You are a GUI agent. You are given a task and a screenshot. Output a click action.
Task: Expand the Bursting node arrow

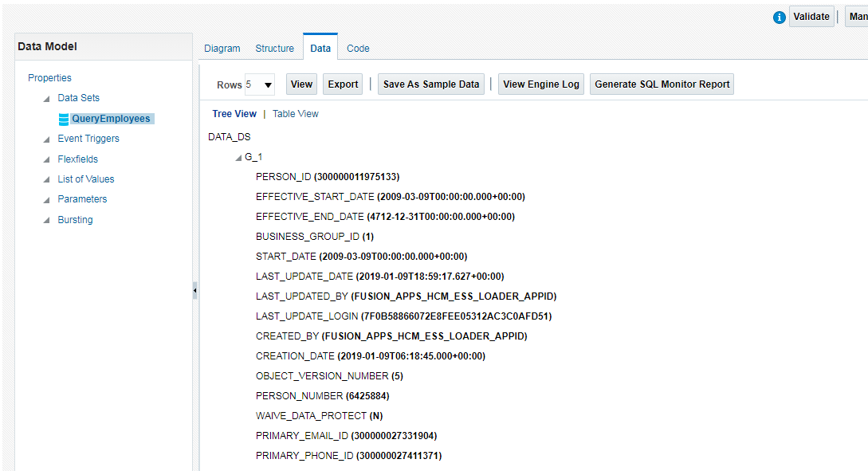click(x=46, y=220)
